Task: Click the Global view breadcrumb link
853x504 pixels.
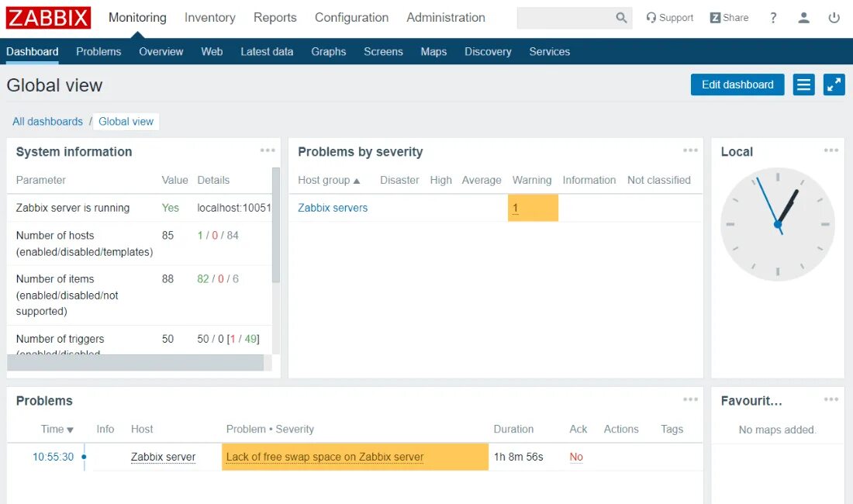Action: [x=126, y=121]
